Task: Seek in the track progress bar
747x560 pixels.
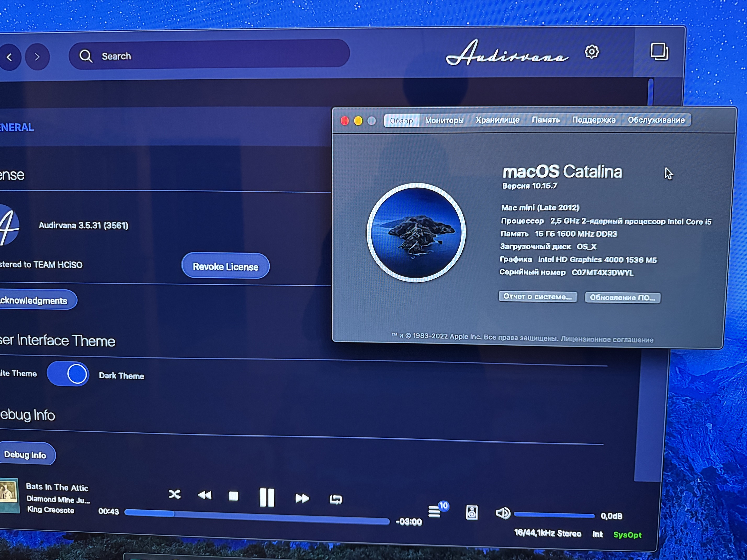Action: [x=257, y=517]
